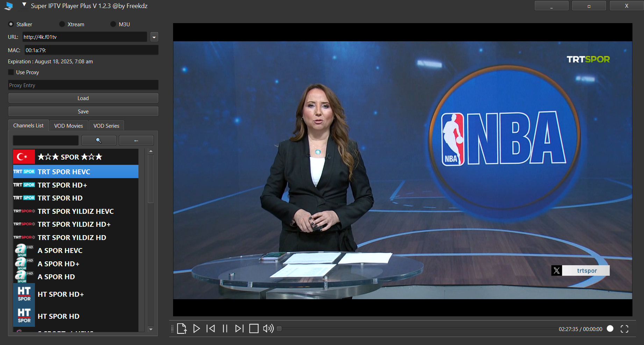The width and height of the screenshot is (644, 345).
Task: Select the Stalker radio button
Action: (11, 24)
